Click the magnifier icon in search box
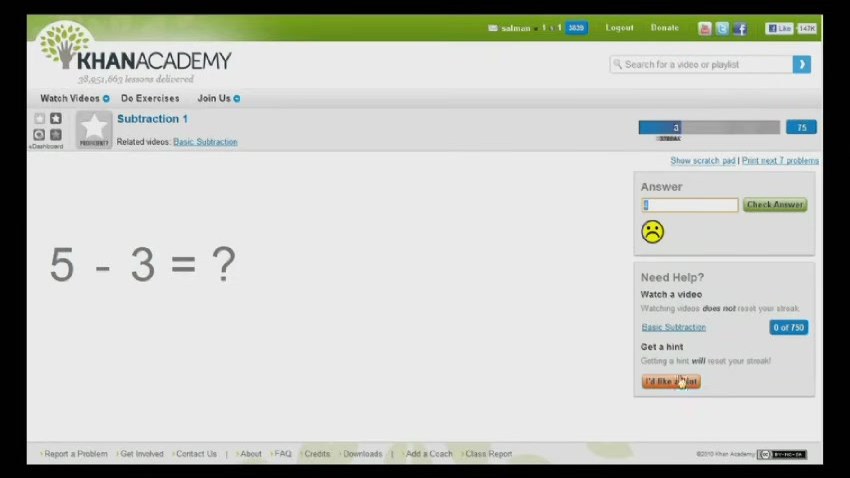850x478 pixels. click(617, 64)
